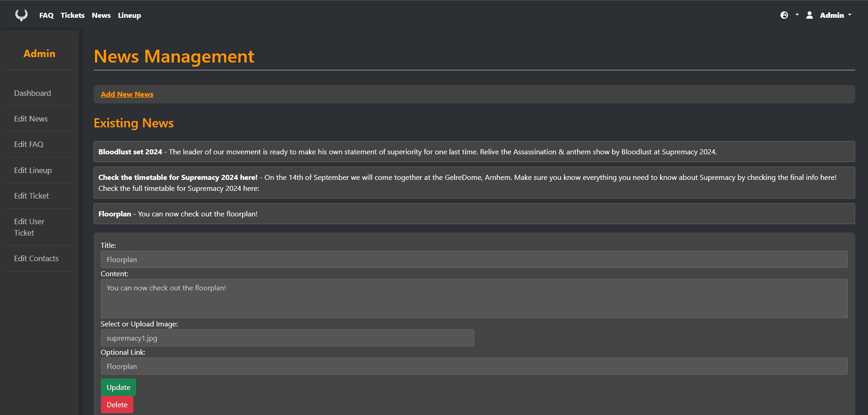Viewport: 868px width, 415px height.
Task: Select Edit Contacts in the sidebar
Action: click(x=37, y=258)
